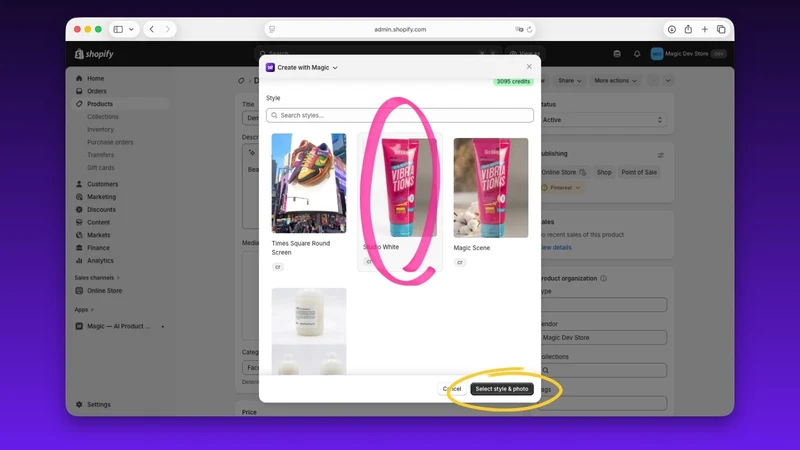Screen dimensions: 800x450
Task: Open Safari downloads icon
Action: 672,30
